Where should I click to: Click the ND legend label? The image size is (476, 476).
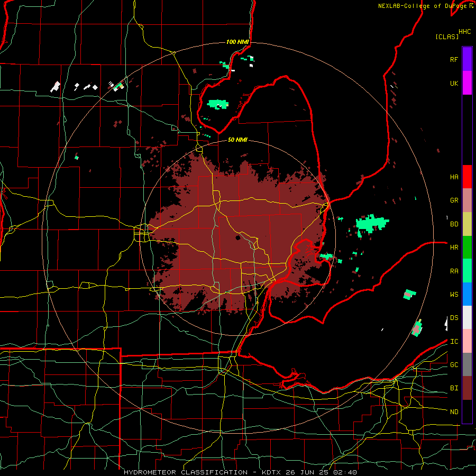pos(454,412)
